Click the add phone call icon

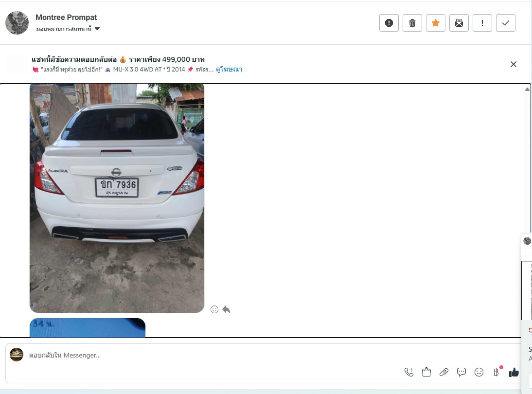click(409, 372)
